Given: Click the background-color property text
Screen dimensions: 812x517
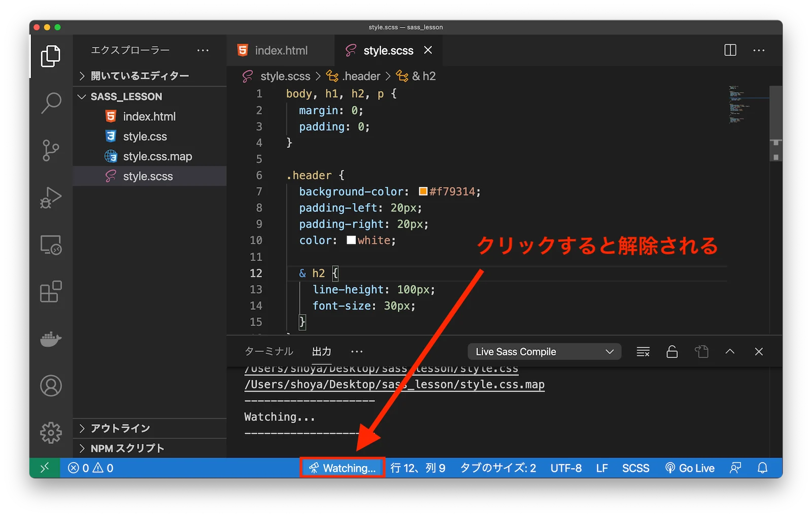Looking at the screenshot, I should pyautogui.click(x=351, y=191).
